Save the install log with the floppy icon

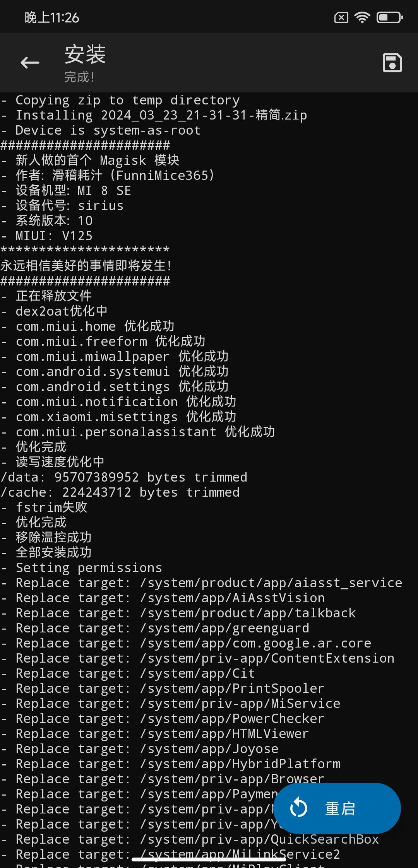point(392,63)
